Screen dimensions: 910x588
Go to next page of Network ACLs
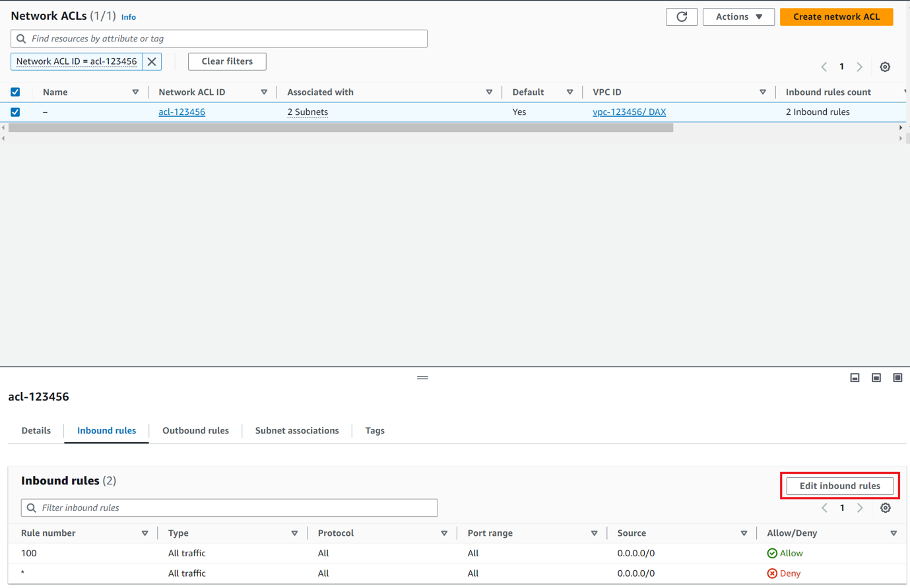[x=859, y=67]
